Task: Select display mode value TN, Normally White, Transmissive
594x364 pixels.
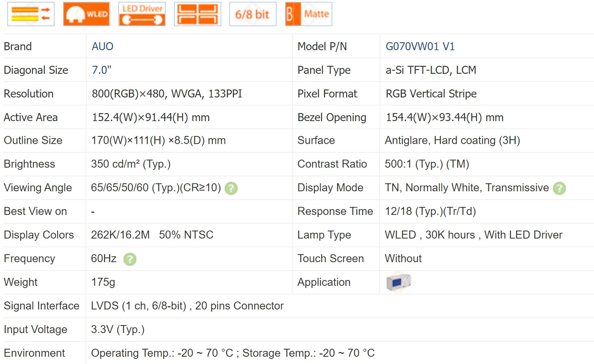Action: (467, 188)
